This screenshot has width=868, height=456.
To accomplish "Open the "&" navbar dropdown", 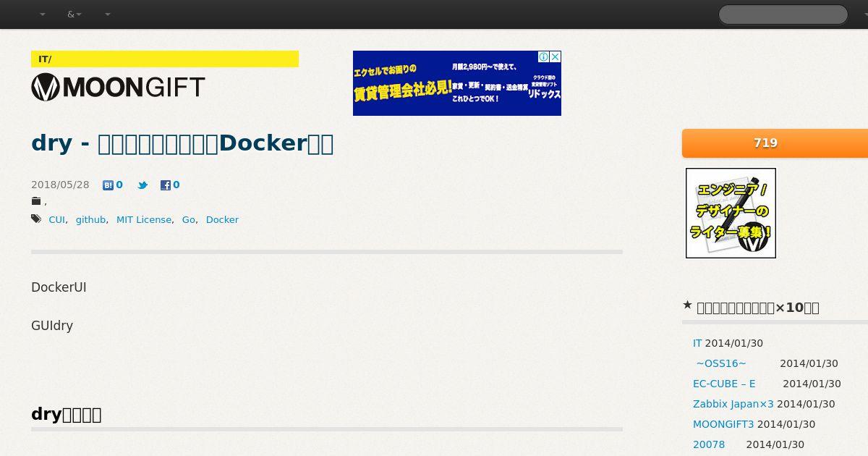I will point(74,14).
